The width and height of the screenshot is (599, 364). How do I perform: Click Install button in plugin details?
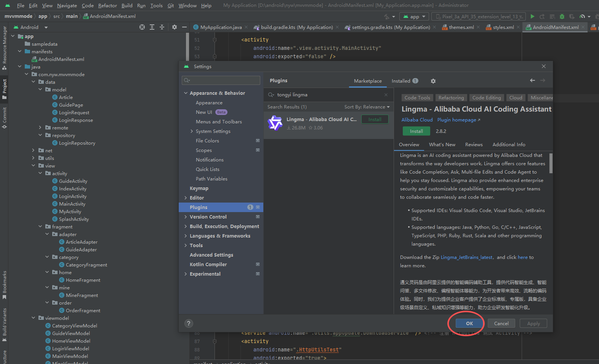(x=416, y=131)
